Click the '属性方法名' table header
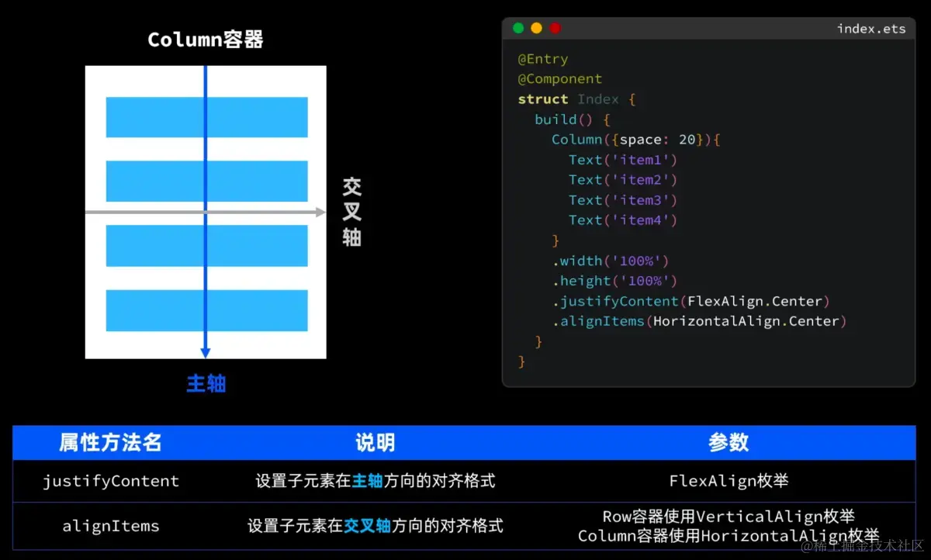The width and height of the screenshot is (931, 560). [x=111, y=443]
